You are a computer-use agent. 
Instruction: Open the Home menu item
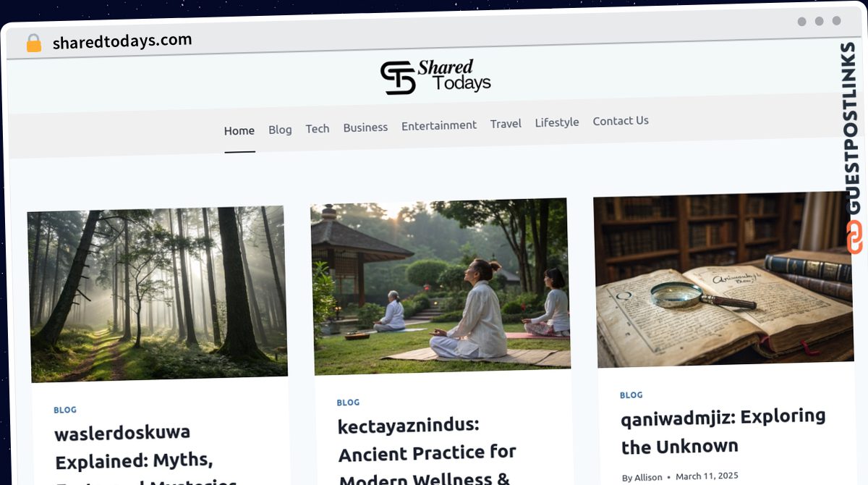(x=239, y=131)
